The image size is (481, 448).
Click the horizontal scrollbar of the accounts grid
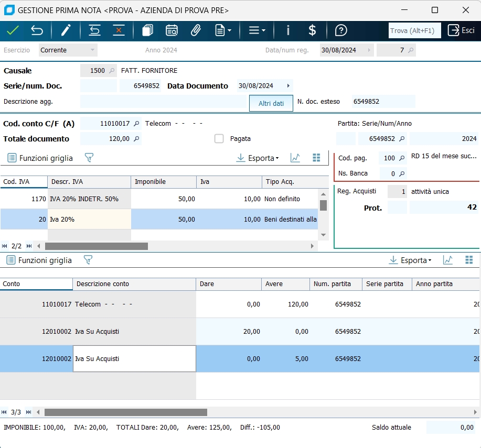(126, 412)
